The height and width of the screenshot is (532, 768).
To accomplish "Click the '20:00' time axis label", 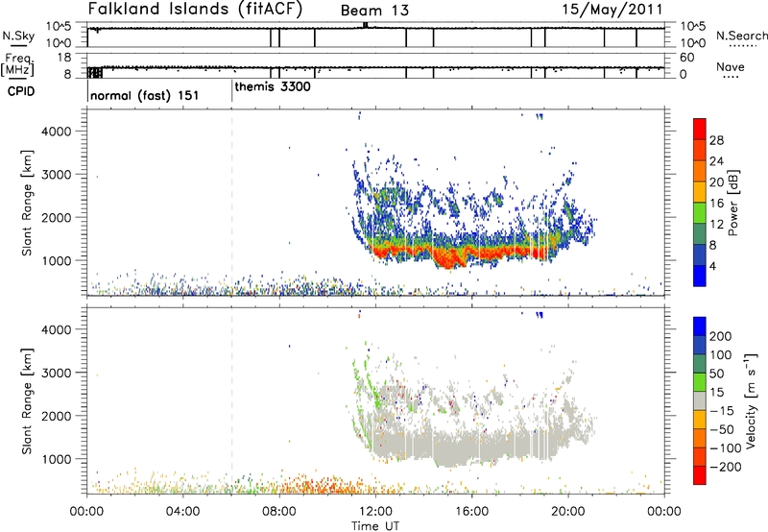I will tap(568, 512).
